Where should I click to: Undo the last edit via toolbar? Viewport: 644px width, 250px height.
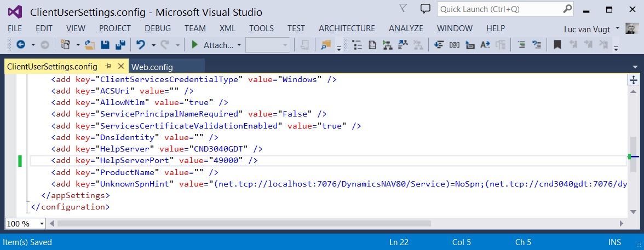coord(141,45)
